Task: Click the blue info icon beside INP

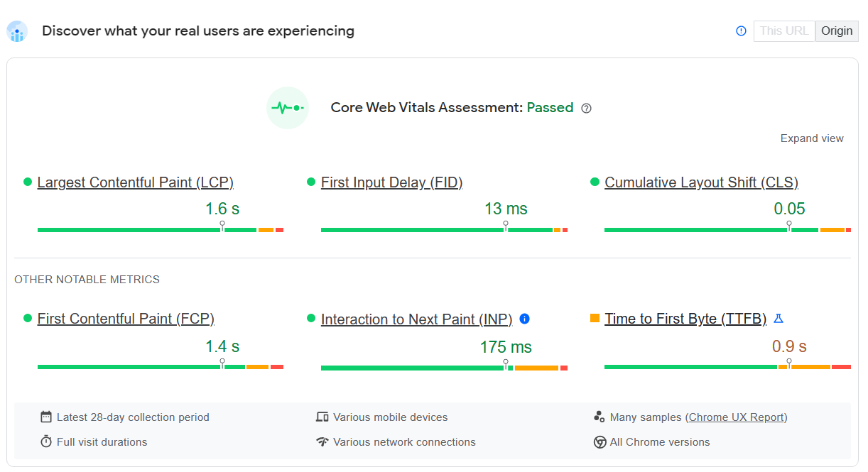Action: (x=524, y=319)
